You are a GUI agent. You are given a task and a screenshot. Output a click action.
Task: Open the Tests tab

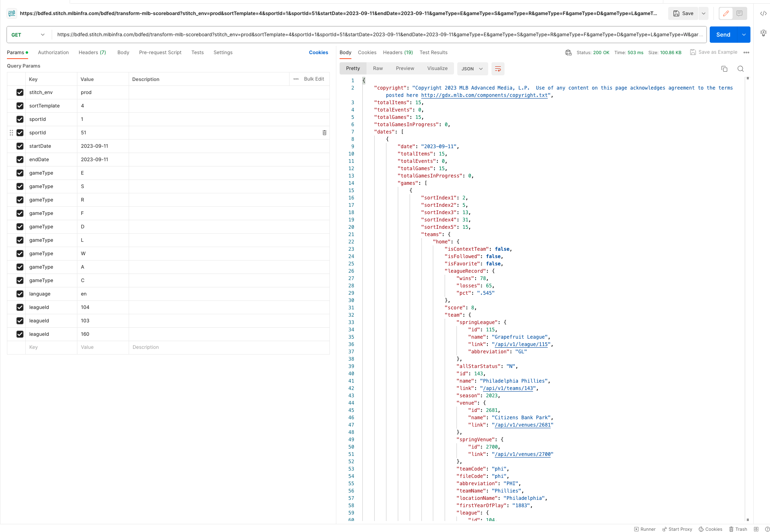coord(197,53)
